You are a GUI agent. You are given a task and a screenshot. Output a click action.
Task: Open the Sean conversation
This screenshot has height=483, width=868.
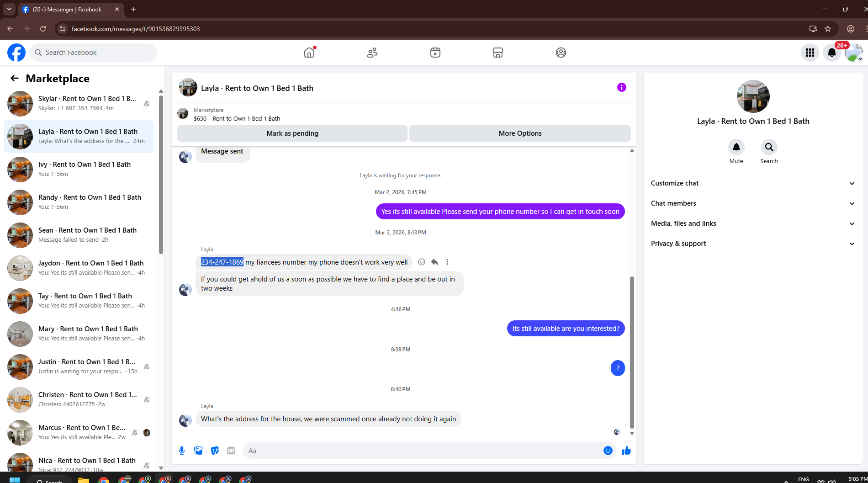79,235
